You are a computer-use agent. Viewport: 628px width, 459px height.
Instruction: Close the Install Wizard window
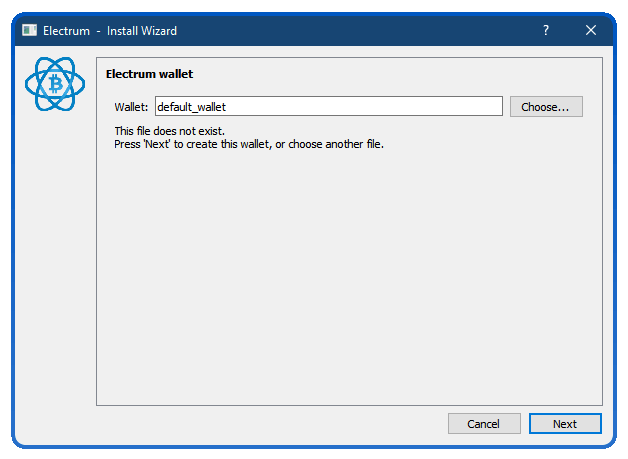591,30
